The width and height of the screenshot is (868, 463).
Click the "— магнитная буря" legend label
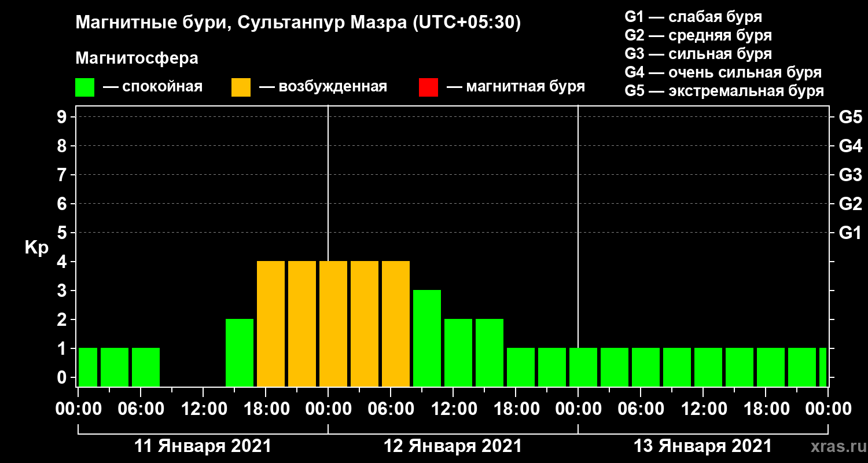(x=516, y=87)
